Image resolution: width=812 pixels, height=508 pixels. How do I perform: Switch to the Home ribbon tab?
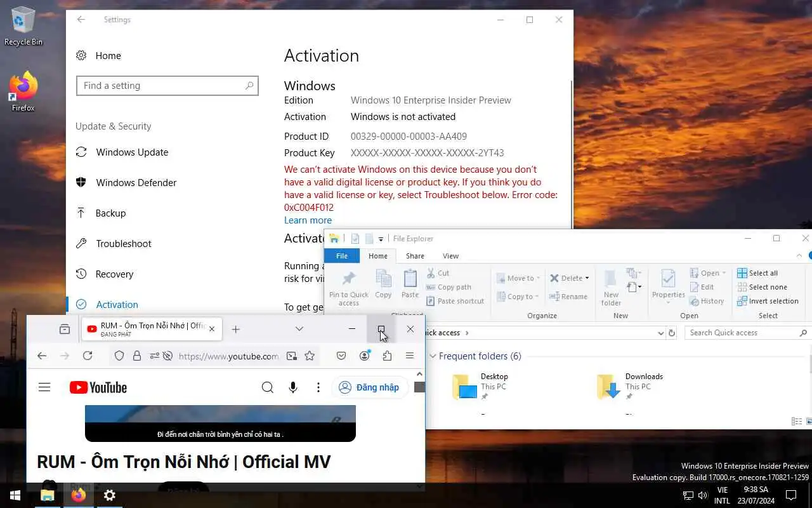tap(378, 256)
